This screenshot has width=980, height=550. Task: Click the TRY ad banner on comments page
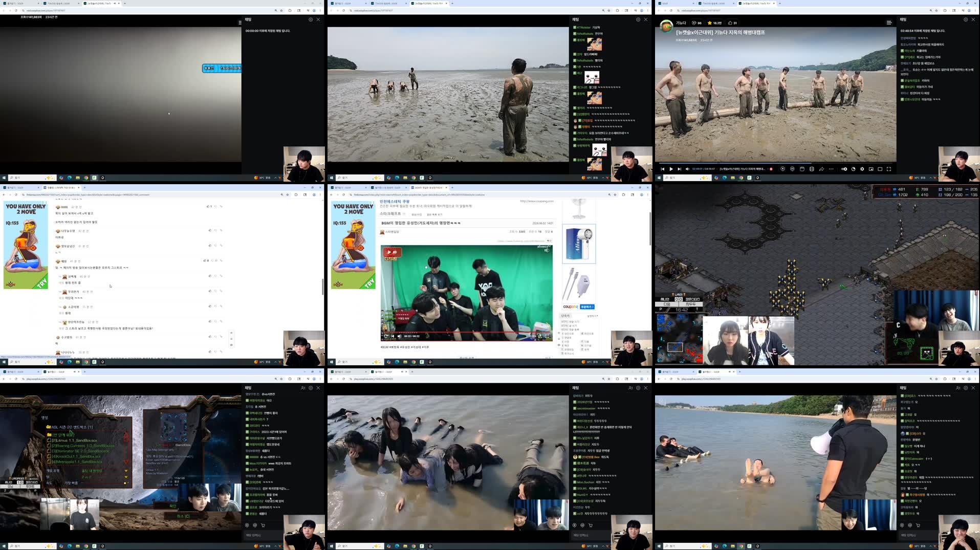pyautogui.click(x=25, y=246)
